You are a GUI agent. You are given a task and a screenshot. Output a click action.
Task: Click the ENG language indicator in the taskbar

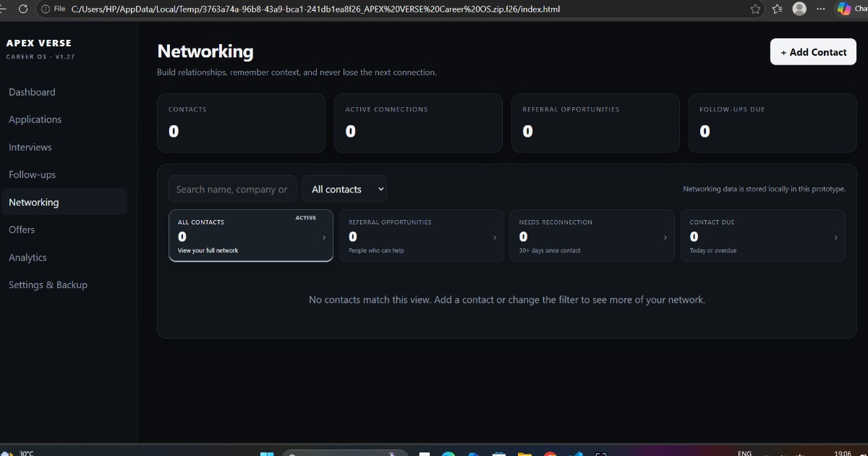tap(744, 453)
